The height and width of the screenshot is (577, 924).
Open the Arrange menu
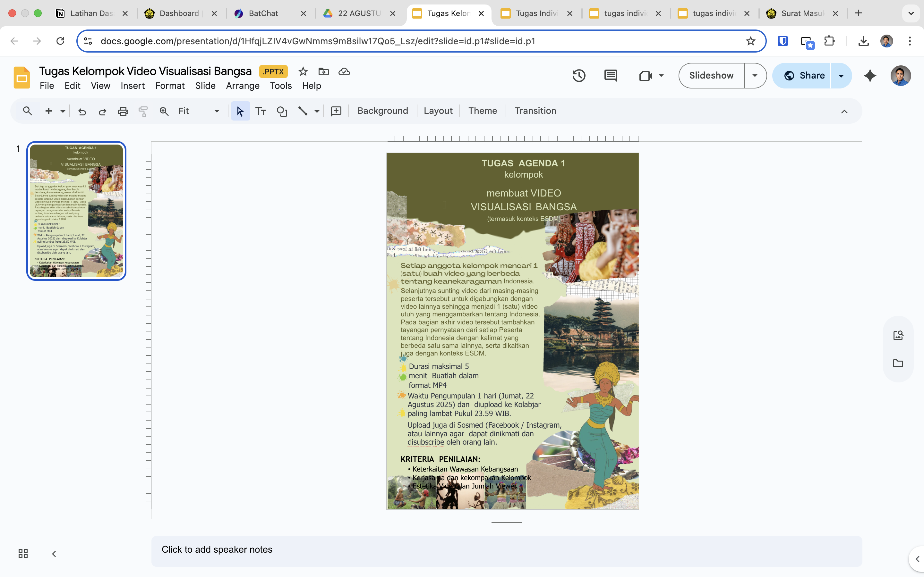(x=243, y=86)
